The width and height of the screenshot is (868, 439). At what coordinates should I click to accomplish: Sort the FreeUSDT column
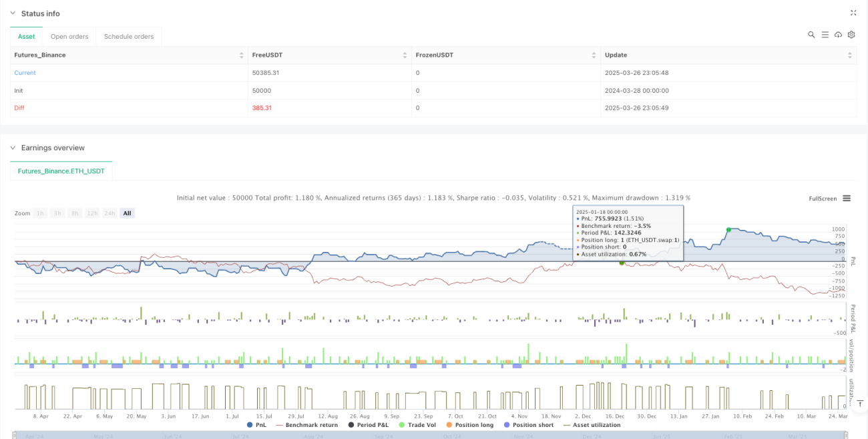405,55
